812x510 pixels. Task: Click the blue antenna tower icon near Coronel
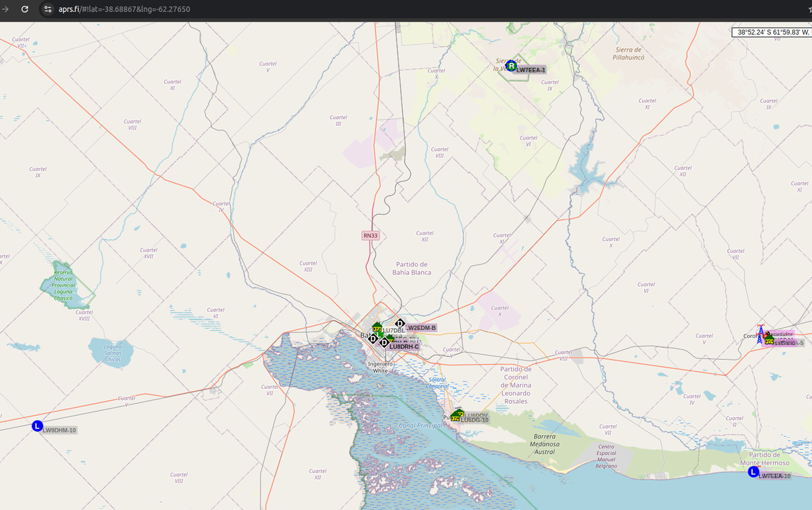click(x=760, y=334)
